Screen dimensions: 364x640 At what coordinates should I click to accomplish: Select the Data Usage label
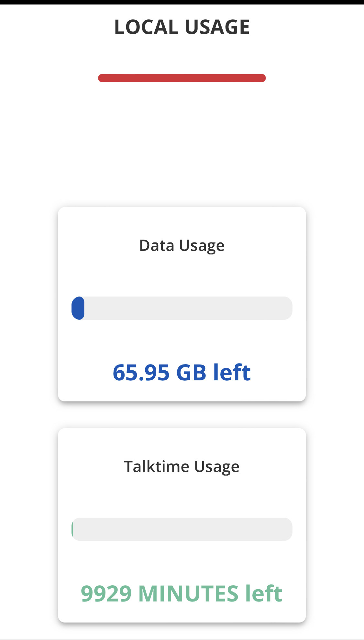click(x=182, y=246)
